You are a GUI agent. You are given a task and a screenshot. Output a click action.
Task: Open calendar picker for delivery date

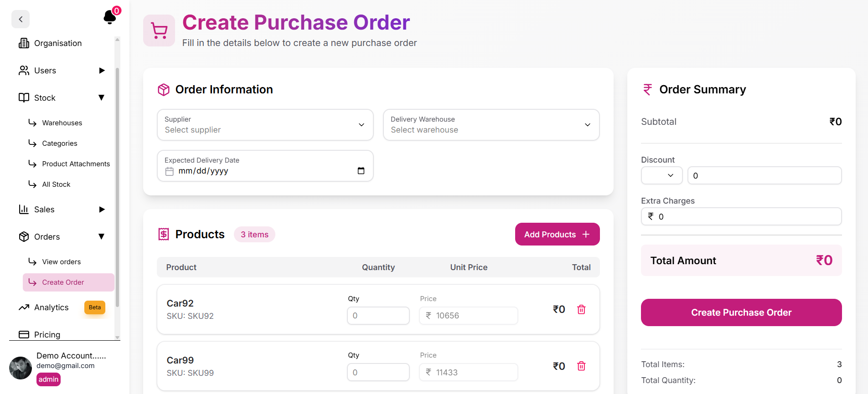click(x=361, y=171)
